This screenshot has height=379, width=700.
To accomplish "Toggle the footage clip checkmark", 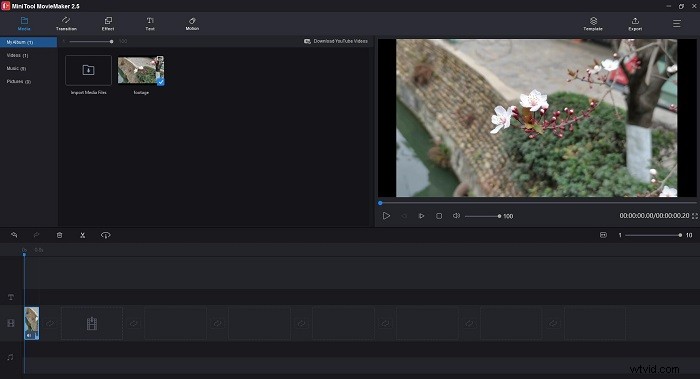I will pyautogui.click(x=161, y=82).
